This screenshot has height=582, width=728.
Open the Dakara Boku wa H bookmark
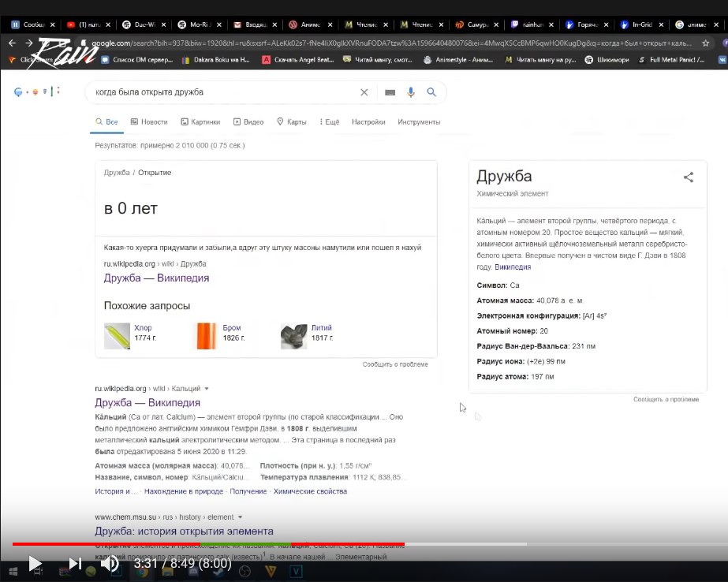point(215,59)
